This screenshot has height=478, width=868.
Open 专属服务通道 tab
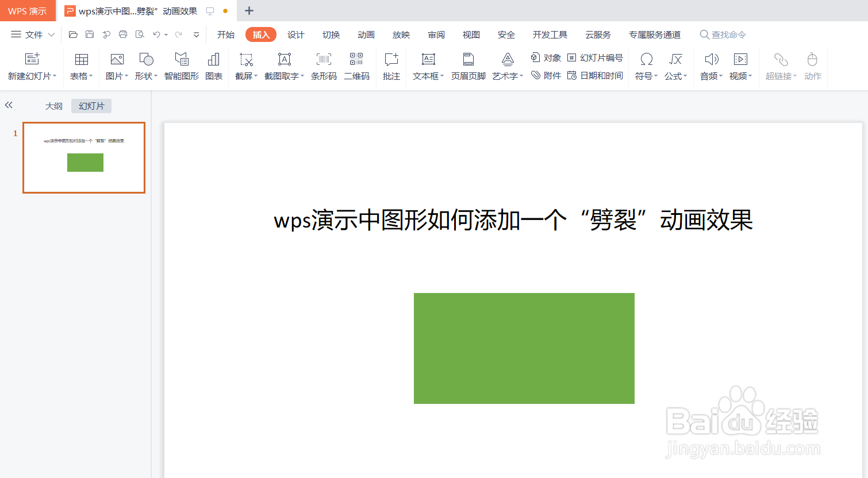point(655,34)
